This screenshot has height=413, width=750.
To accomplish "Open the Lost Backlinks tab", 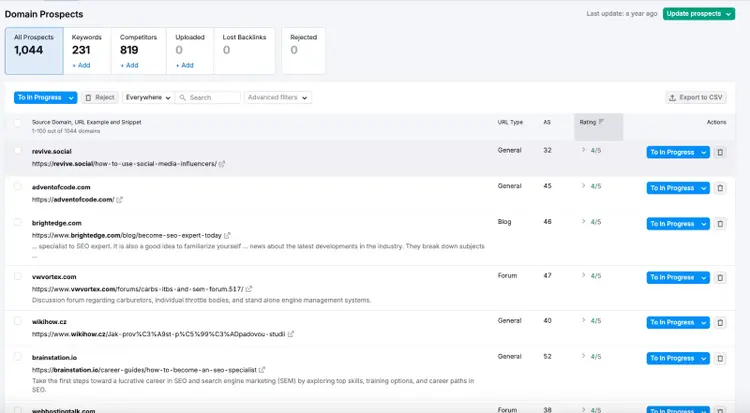I will click(x=244, y=51).
